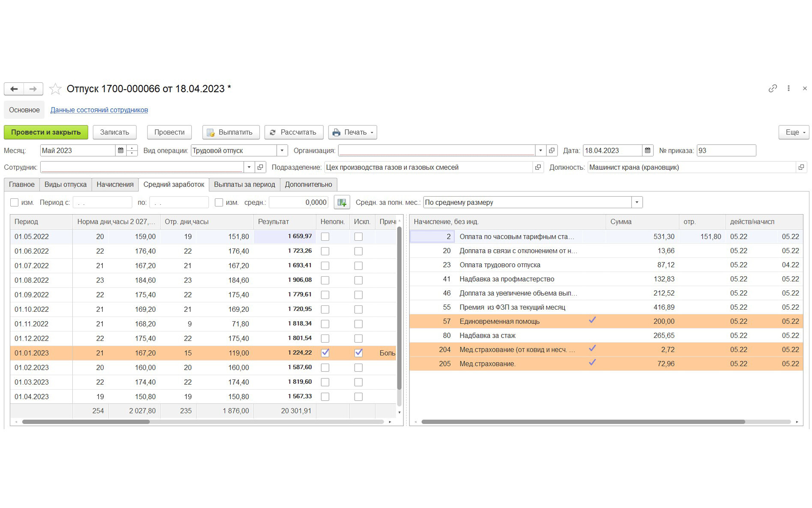Toggle изм. checkbox before Период с
The height and width of the screenshot is (508, 812).
15,203
